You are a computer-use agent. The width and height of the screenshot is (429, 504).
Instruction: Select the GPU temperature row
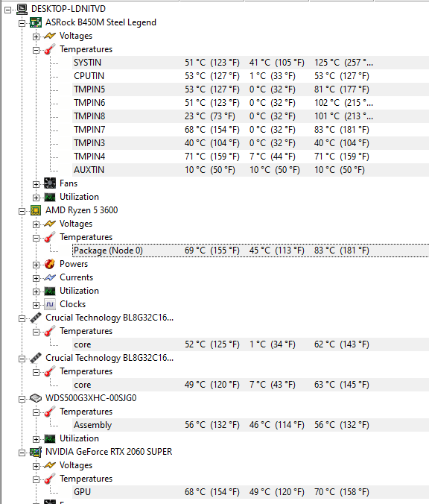pyautogui.click(x=250, y=492)
